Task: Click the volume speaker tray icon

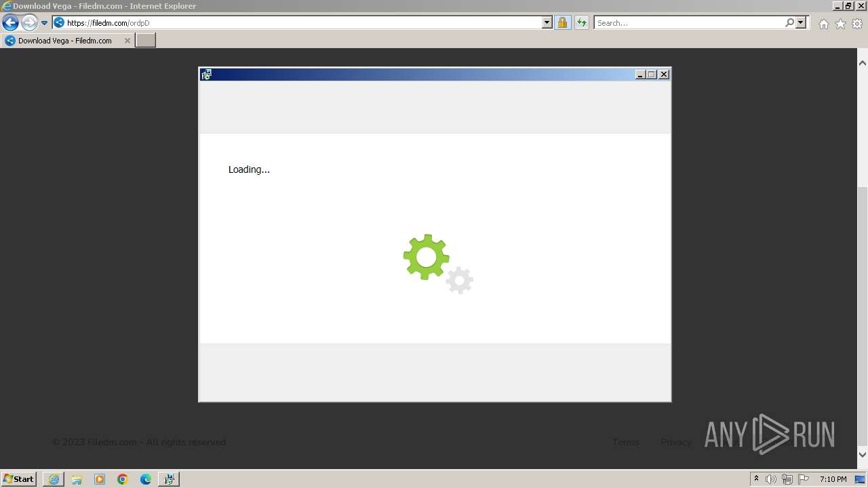Action: pos(771,479)
